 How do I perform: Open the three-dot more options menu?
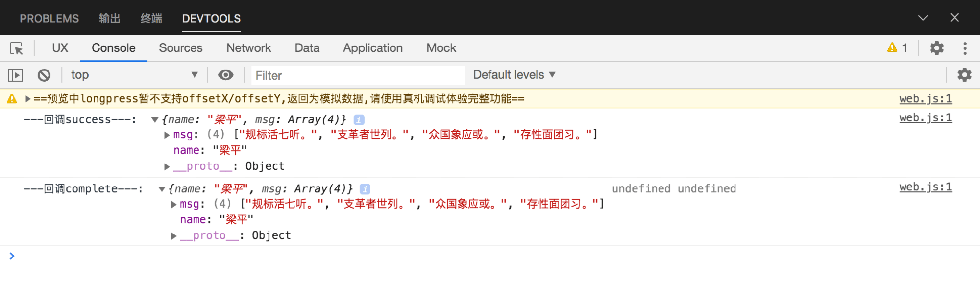tap(965, 48)
